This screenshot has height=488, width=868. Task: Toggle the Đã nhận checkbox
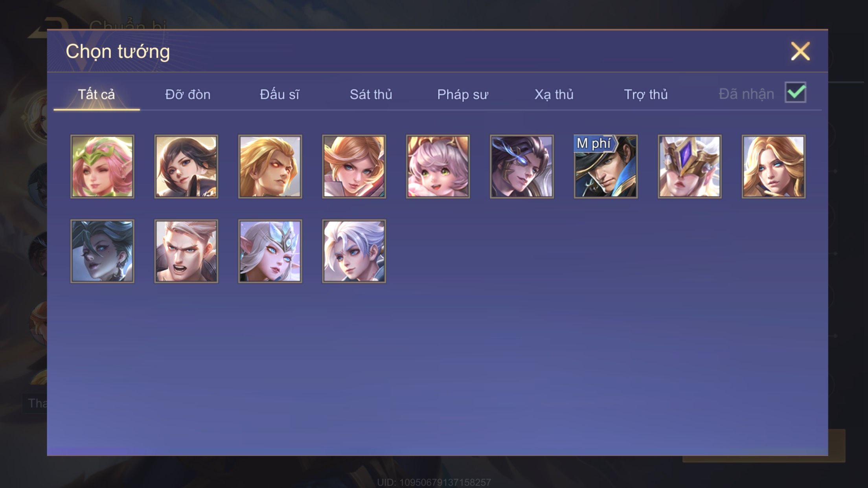point(795,93)
